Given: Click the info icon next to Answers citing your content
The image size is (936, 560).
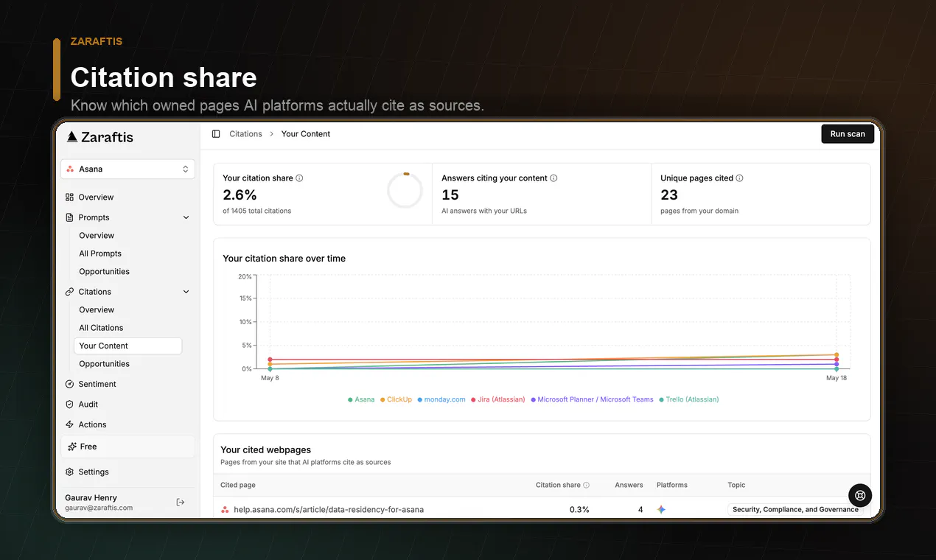Looking at the screenshot, I should click(x=553, y=178).
